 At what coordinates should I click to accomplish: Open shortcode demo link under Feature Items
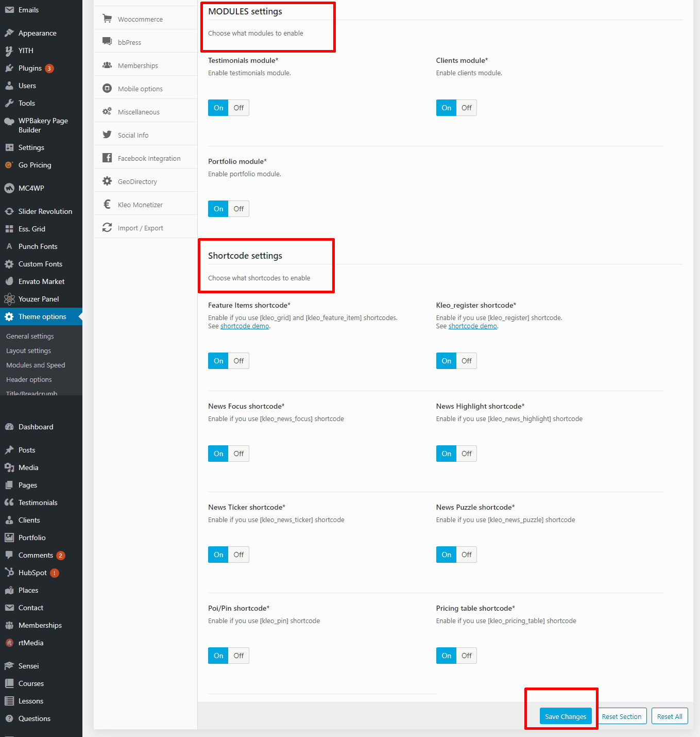(x=245, y=326)
